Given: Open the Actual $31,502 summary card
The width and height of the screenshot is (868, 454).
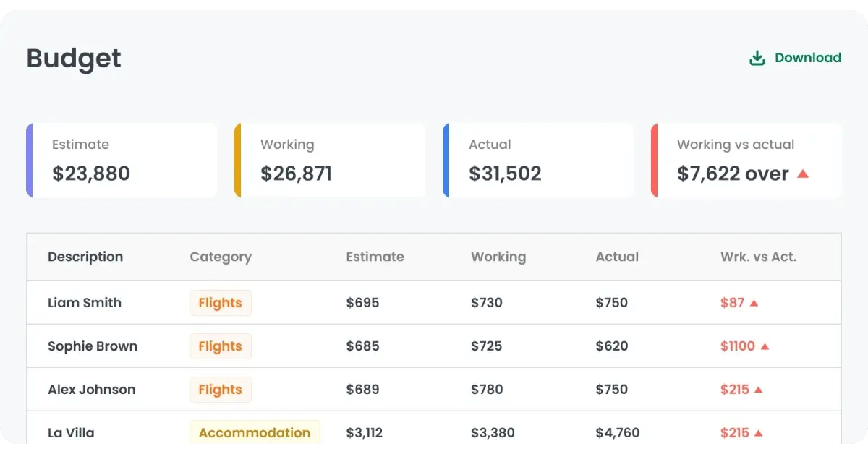Looking at the screenshot, I should pos(538,160).
